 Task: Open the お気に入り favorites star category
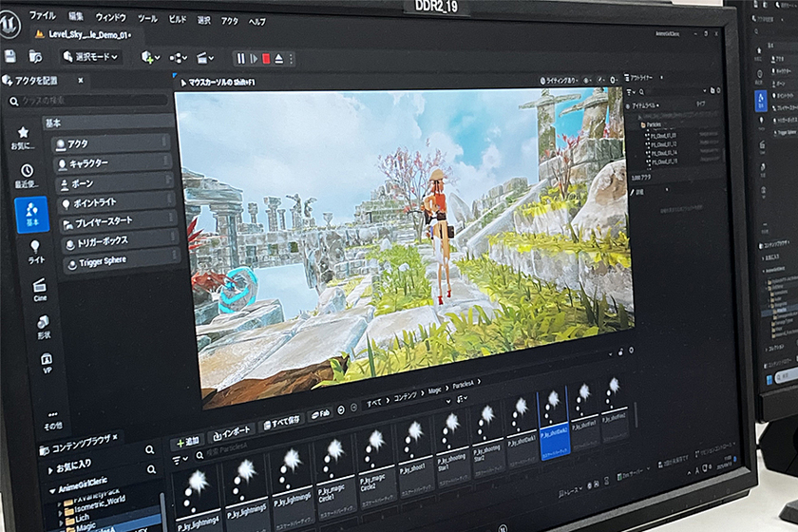tap(23, 137)
